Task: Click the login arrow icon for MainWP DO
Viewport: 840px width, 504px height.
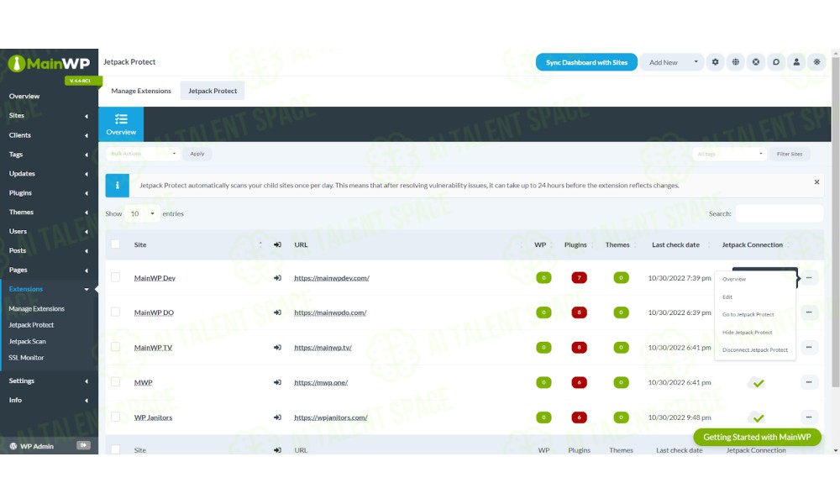Action: pos(277,312)
